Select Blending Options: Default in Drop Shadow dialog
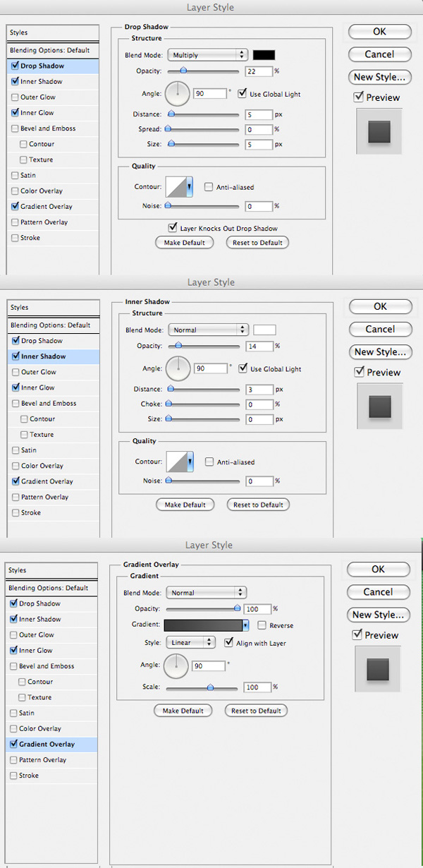The width and height of the screenshot is (423, 868). pyautogui.click(x=53, y=51)
